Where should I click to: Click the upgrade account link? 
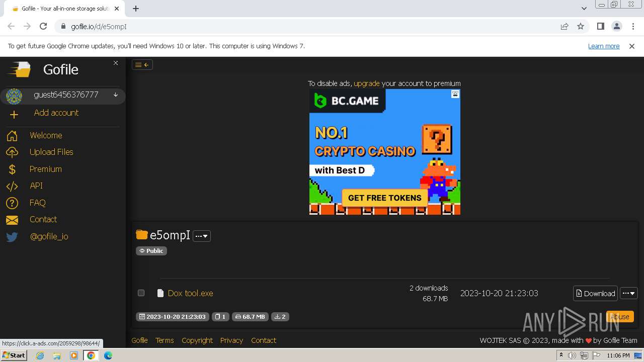pyautogui.click(x=367, y=83)
